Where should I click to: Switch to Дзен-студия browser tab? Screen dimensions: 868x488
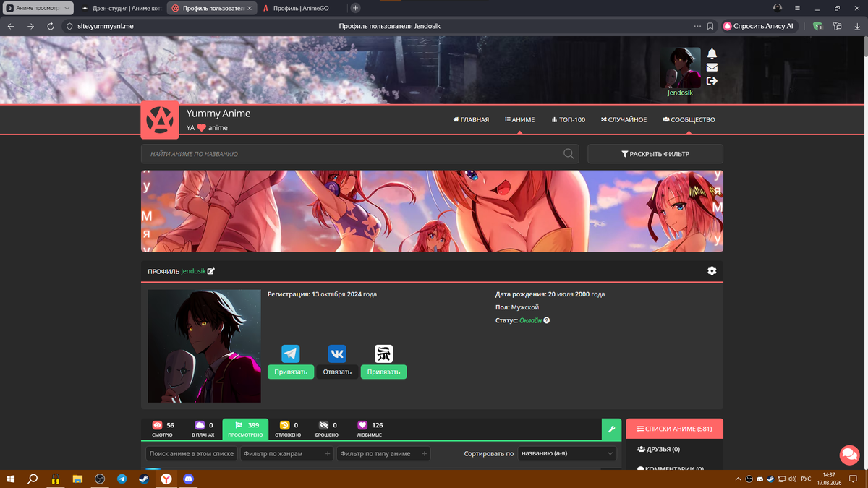tap(122, 8)
